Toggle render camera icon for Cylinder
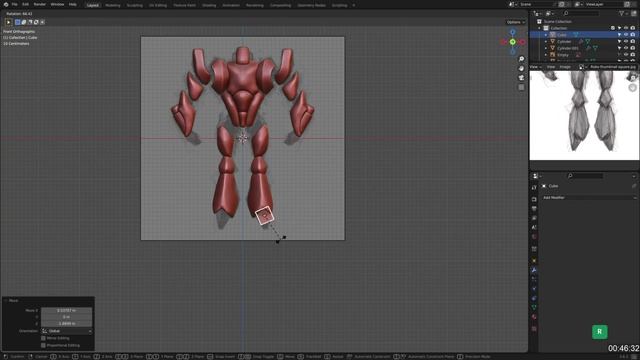Viewport: 640px width, 360px height. pyautogui.click(x=633, y=42)
